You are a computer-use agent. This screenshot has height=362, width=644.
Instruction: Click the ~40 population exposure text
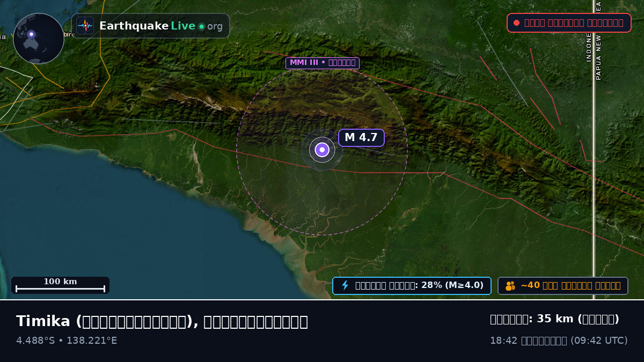click(570, 286)
